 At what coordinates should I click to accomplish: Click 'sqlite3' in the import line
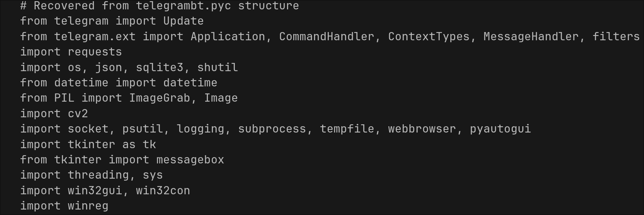[159, 67]
